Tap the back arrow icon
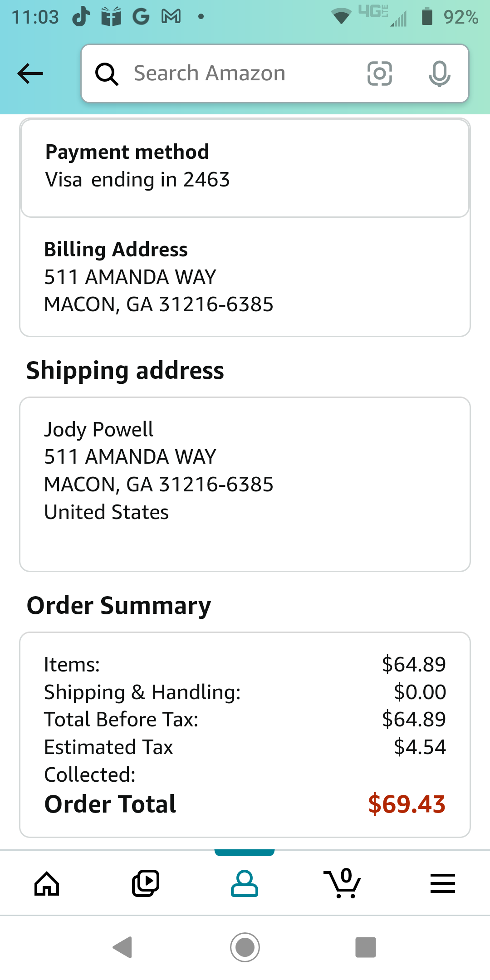This screenshot has width=490, height=980. click(x=30, y=73)
